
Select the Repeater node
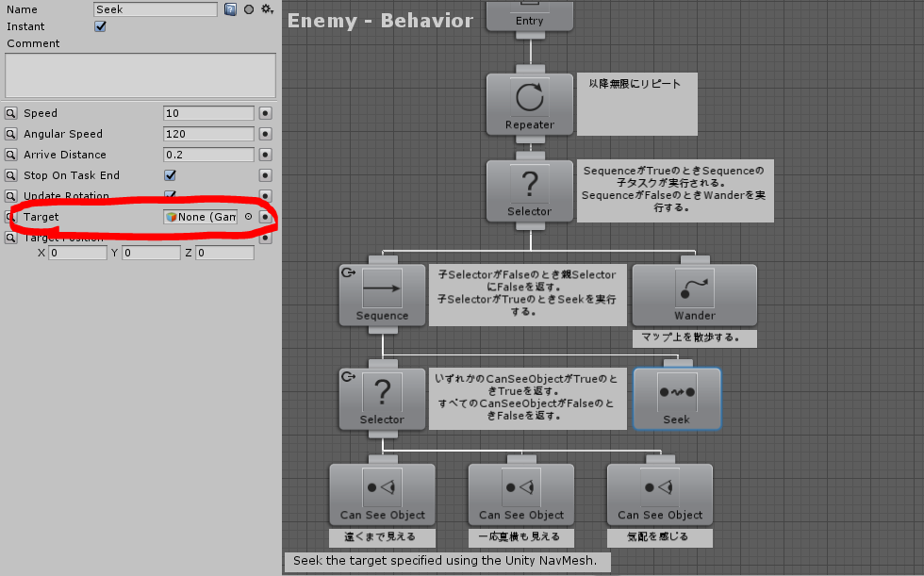[x=530, y=105]
